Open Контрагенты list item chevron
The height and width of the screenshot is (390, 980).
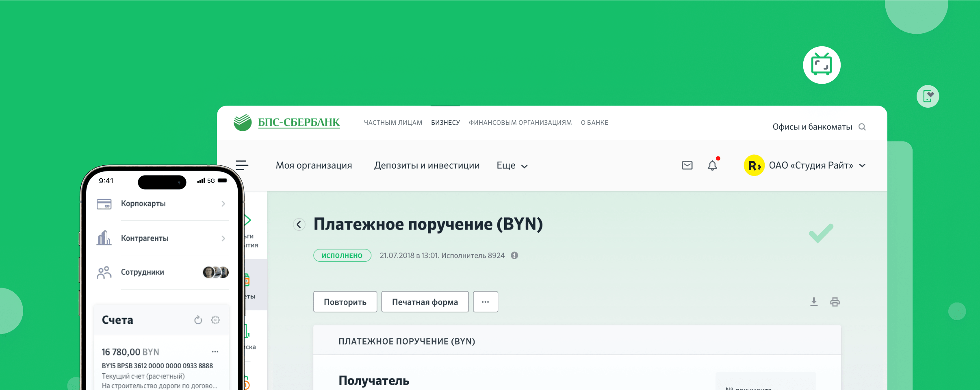point(223,238)
